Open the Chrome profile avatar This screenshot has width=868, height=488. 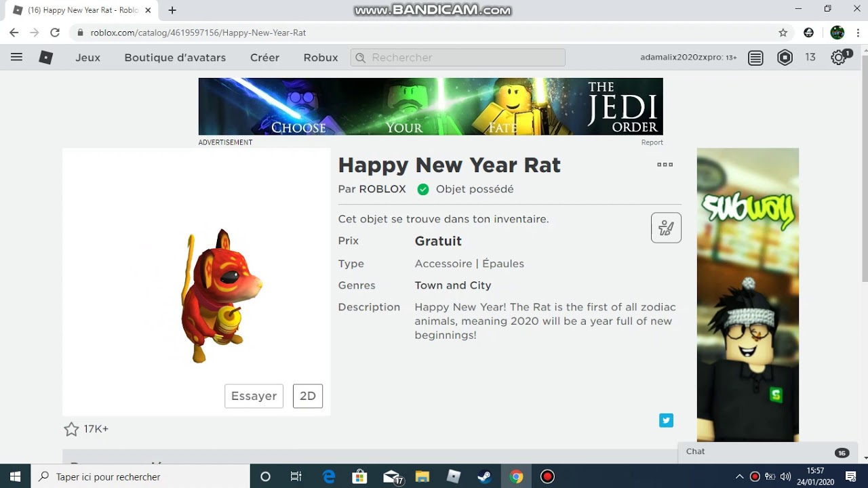pos(837,33)
